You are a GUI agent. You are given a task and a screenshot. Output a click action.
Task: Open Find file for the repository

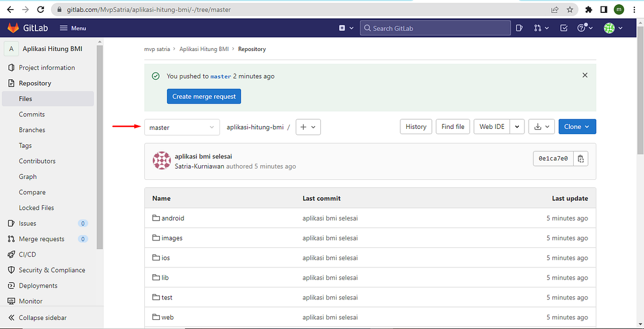(452, 126)
